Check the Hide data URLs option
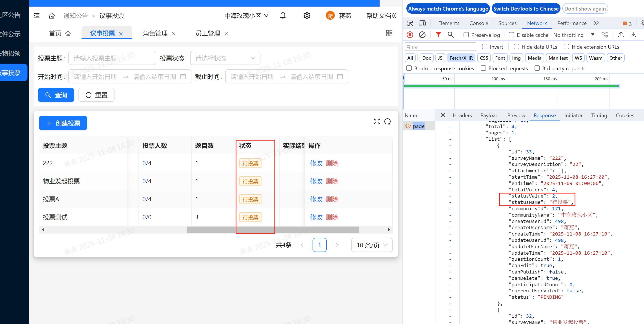 (516, 47)
